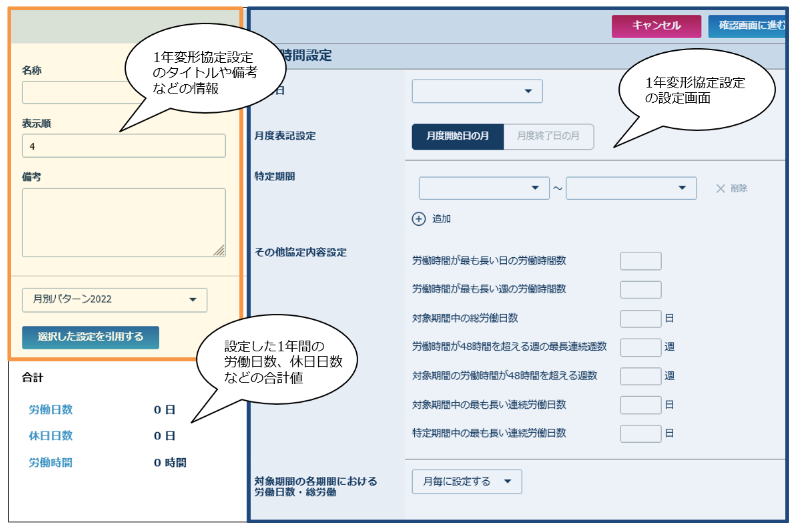Click the 名称 input field
This screenshot has width=794, height=528.
coord(70,93)
